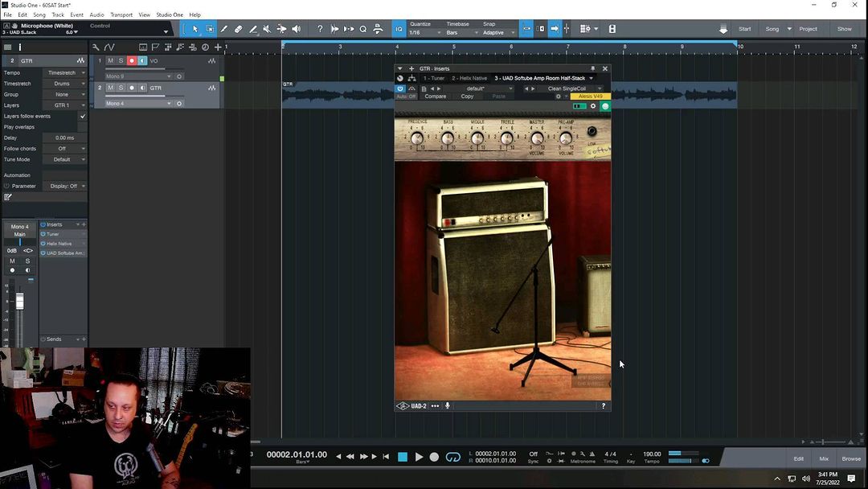The image size is (868, 489).
Task: Open the Transport menu
Action: coord(121,14)
